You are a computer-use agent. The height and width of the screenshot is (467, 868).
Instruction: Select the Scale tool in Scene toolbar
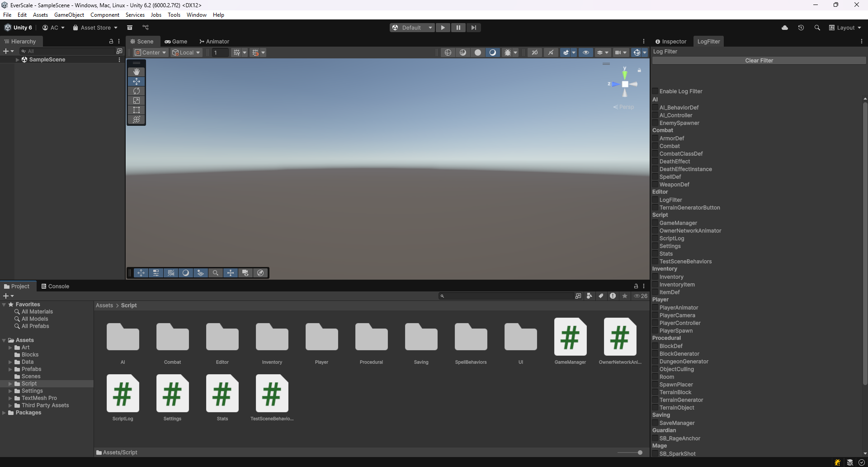coord(136,100)
